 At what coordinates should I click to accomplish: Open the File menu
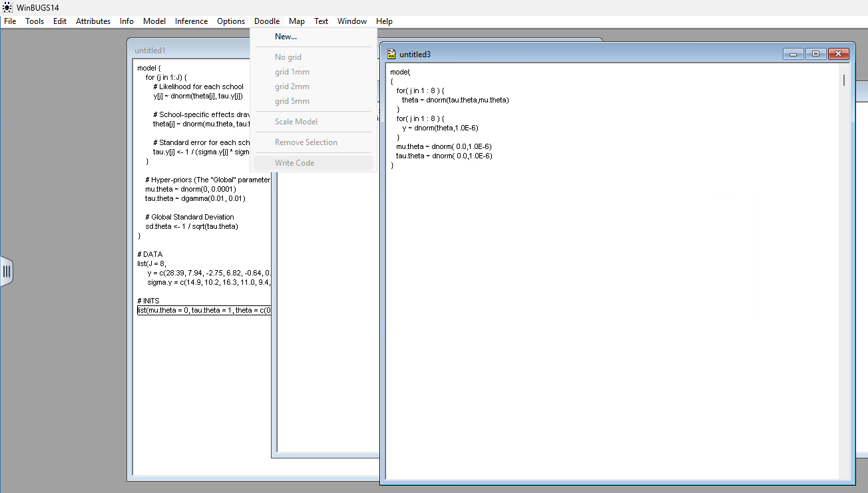click(x=10, y=21)
